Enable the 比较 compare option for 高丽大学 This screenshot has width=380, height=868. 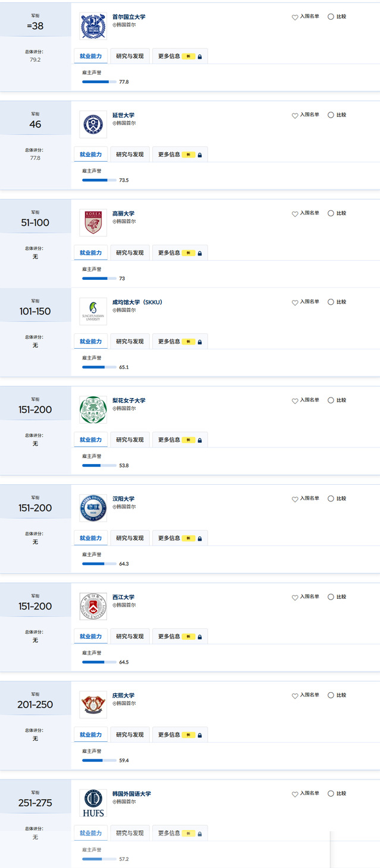pos(331,213)
